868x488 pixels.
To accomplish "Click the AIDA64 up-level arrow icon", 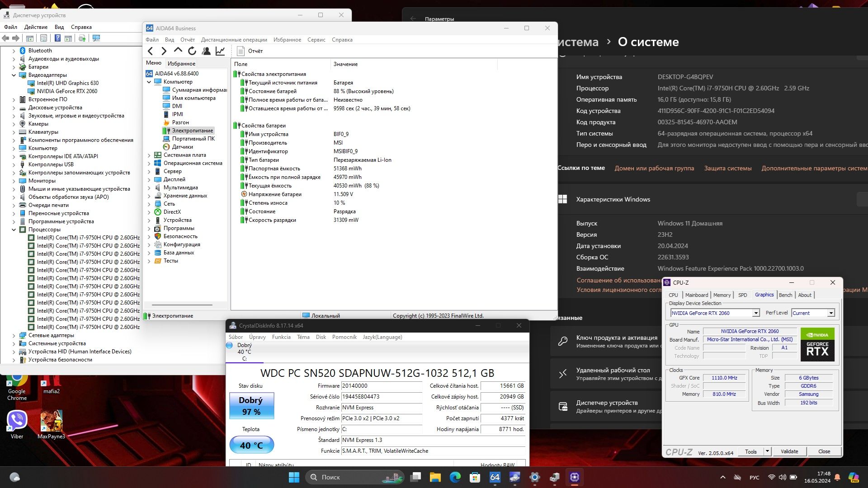I will [178, 51].
